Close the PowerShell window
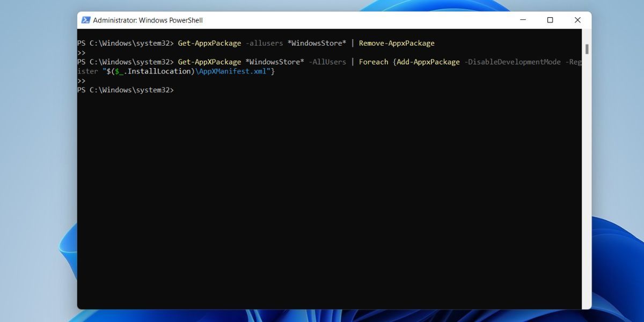The width and height of the screenshot is (644, 322). (x=577, y=20)
